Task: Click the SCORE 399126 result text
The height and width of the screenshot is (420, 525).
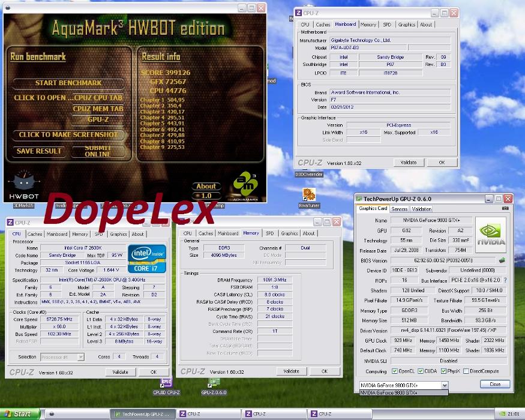Action: [166, 73]
